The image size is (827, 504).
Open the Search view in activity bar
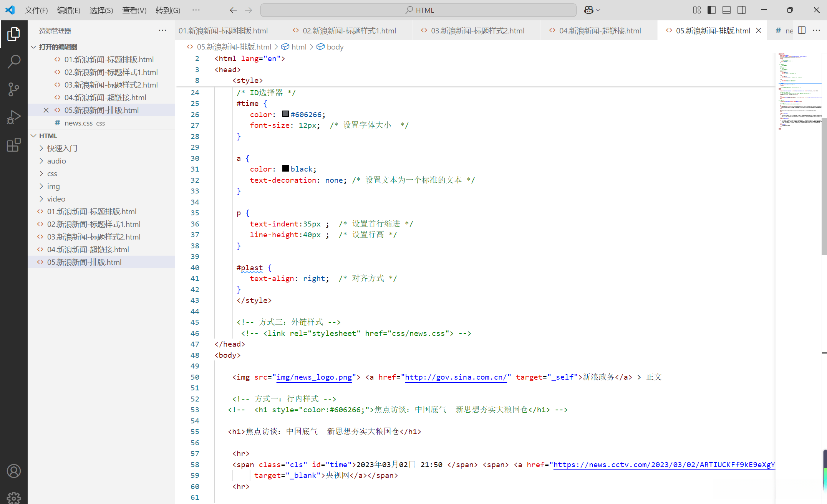point(14,62)
